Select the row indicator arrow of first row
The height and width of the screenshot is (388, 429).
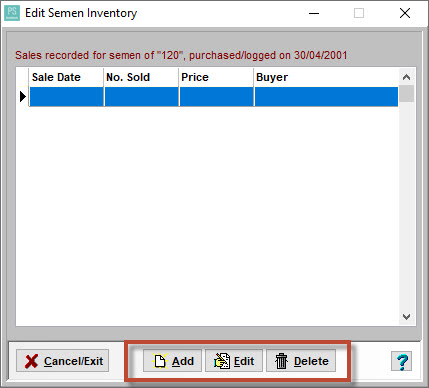23,97
